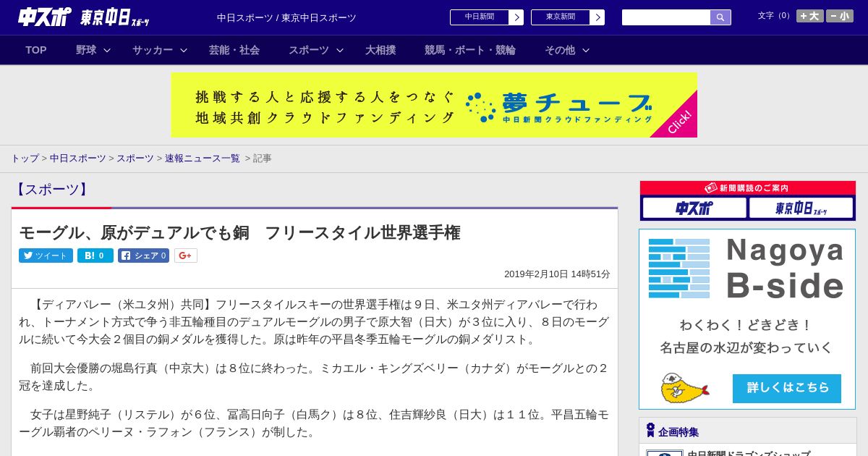Image resolution: width=868 pixels, height=456 pixels.
Task: Open 中日新聞 arrow link
Action: [x=486, y=17]
